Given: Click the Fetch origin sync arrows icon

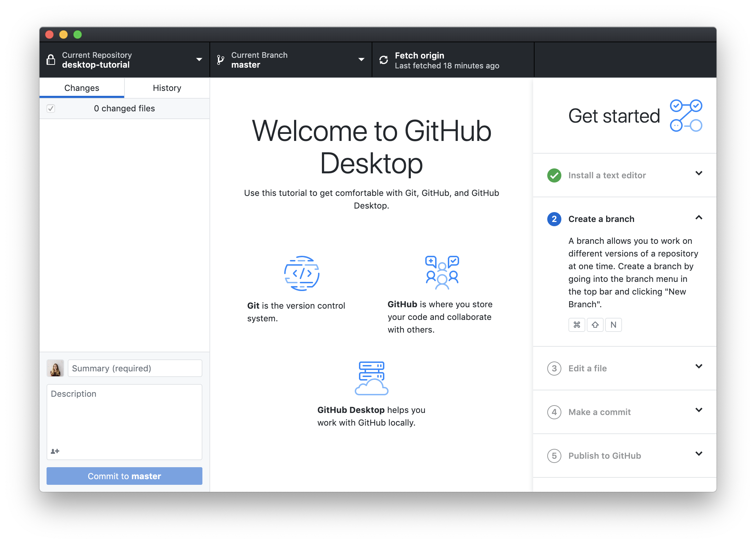Looking at the screenshot, I should [384, 60].
